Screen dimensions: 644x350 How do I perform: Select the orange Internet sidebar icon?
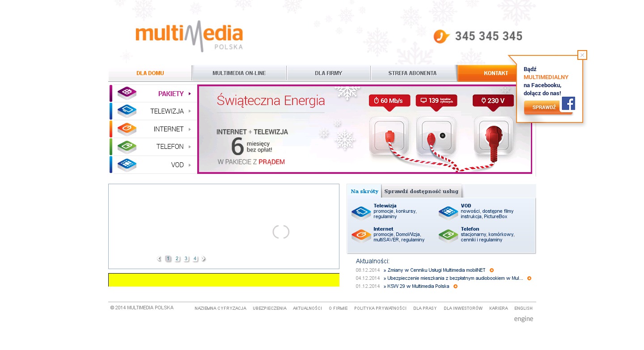point(127,129)
